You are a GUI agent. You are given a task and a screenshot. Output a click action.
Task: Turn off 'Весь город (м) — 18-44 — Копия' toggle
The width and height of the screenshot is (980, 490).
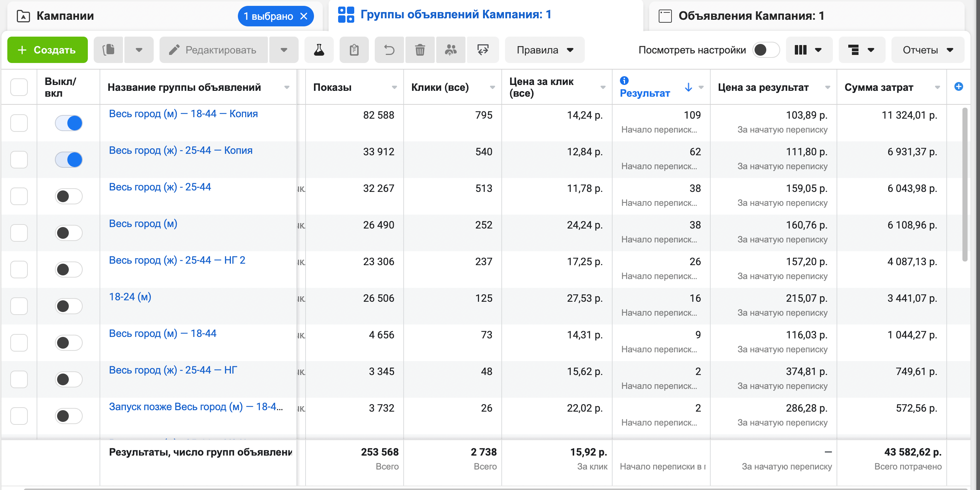(x=69, y=123)
